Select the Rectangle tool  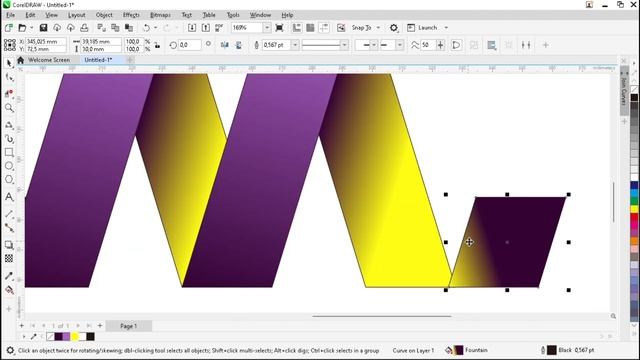pos(9,152)
